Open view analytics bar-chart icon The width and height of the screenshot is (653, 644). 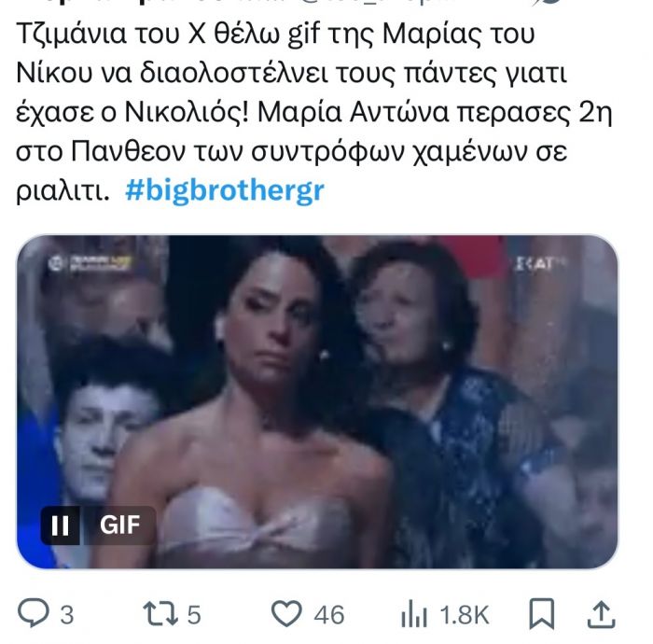click(x=414, y=613)
